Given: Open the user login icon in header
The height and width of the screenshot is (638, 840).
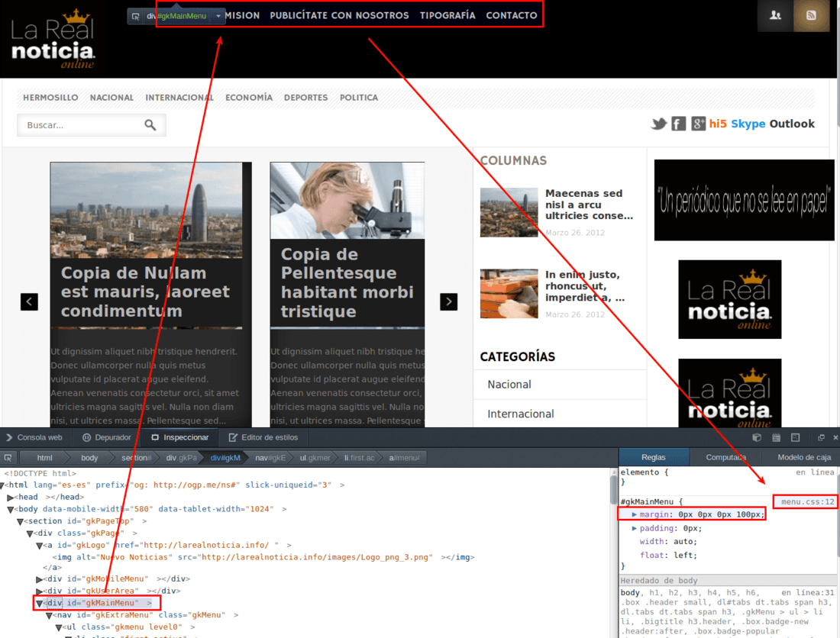Looking at the screenshot, I should (774, 15).
